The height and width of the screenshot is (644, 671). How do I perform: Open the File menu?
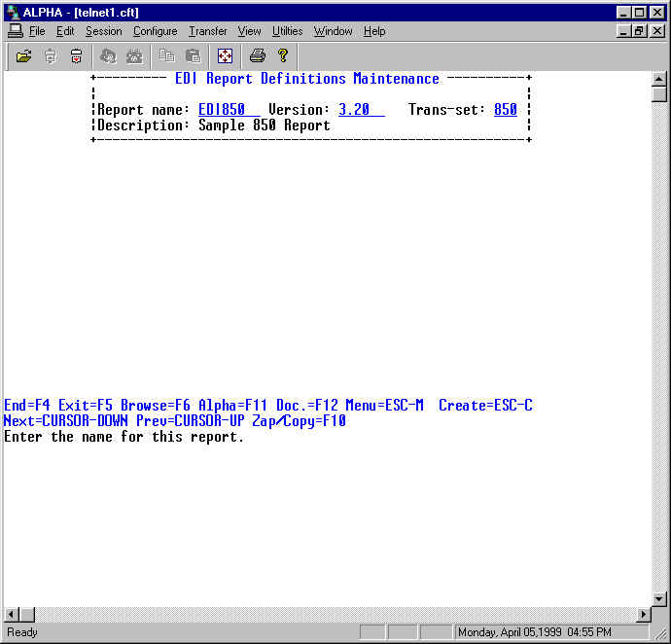[37, 31]
